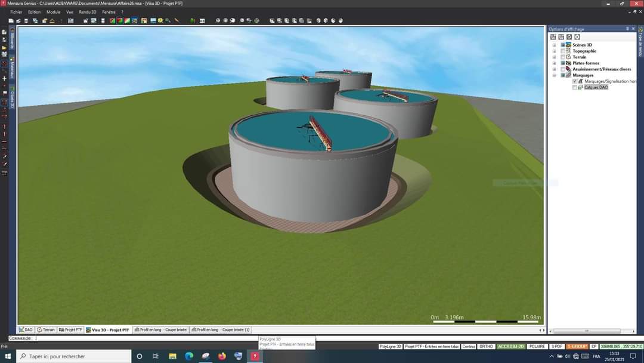
Task: Click the sky background rendering icon
Action: click(x=153, y=20)
